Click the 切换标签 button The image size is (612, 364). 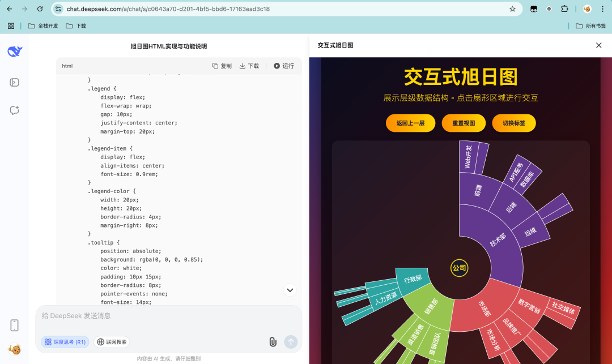tap(514, 123)
